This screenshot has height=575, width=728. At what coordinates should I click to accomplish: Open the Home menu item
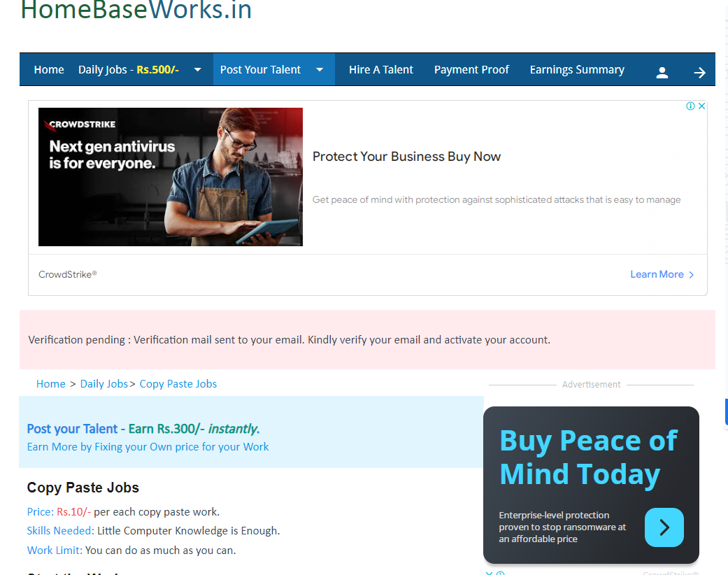[49, 70]
